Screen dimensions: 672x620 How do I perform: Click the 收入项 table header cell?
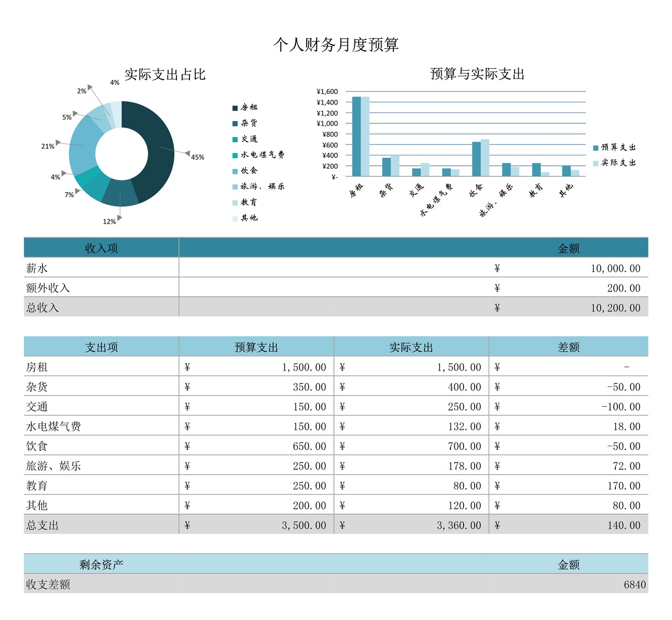[x=101, y=247]
